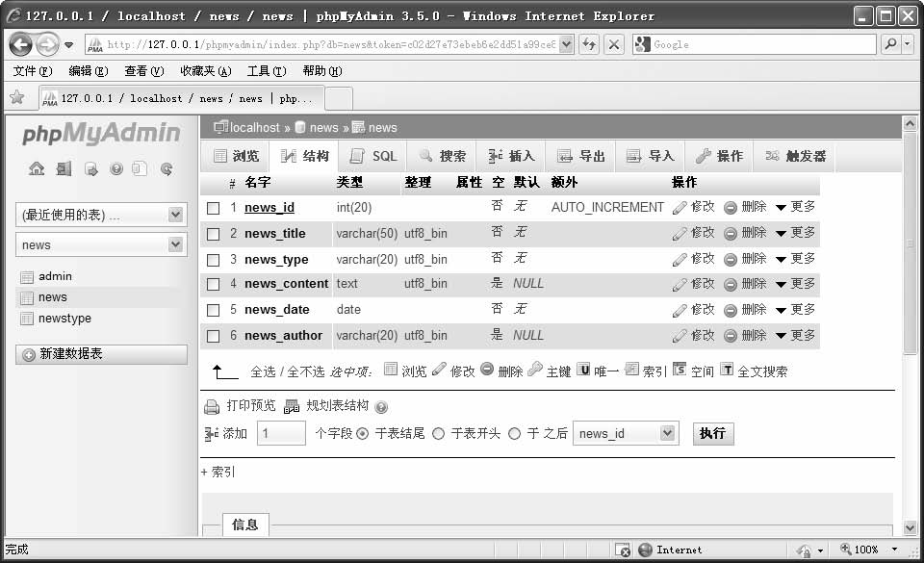Expand the + 索引 section

[x=218, y=472]
